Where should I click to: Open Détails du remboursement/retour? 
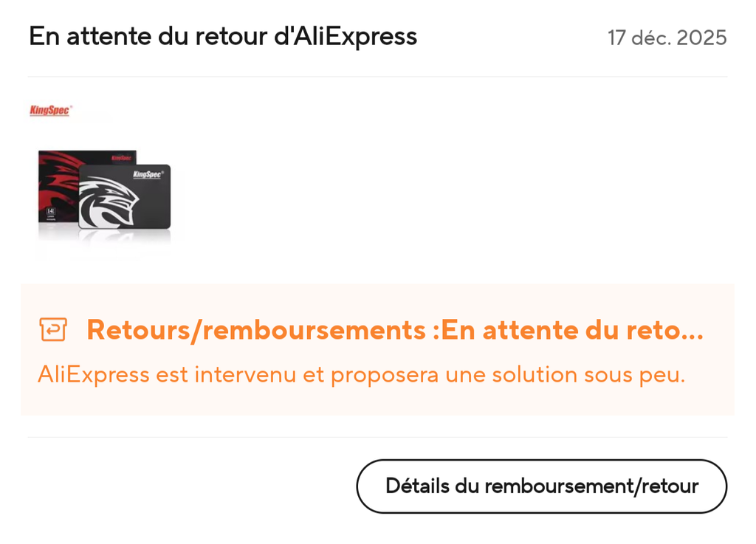541,486
